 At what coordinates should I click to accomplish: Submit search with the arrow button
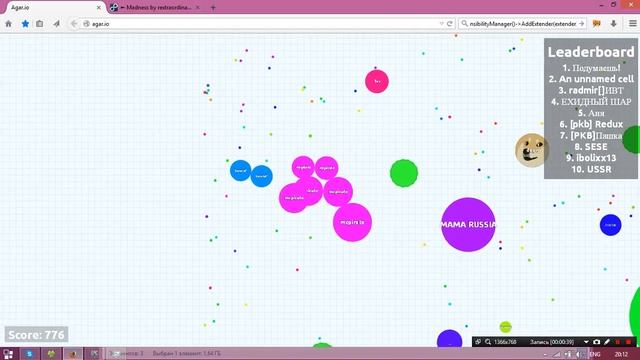coord(582,24)
